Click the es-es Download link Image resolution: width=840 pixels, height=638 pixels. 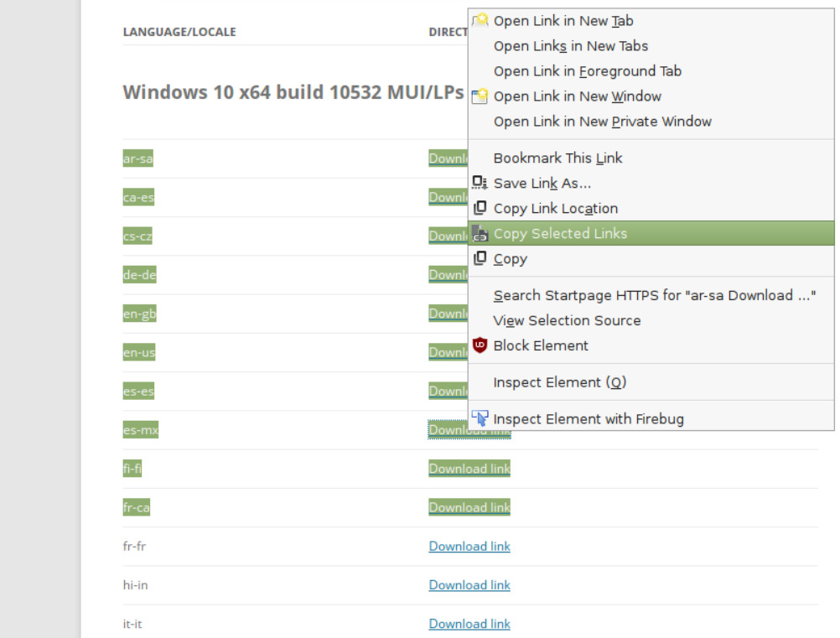tap(448, 391)
